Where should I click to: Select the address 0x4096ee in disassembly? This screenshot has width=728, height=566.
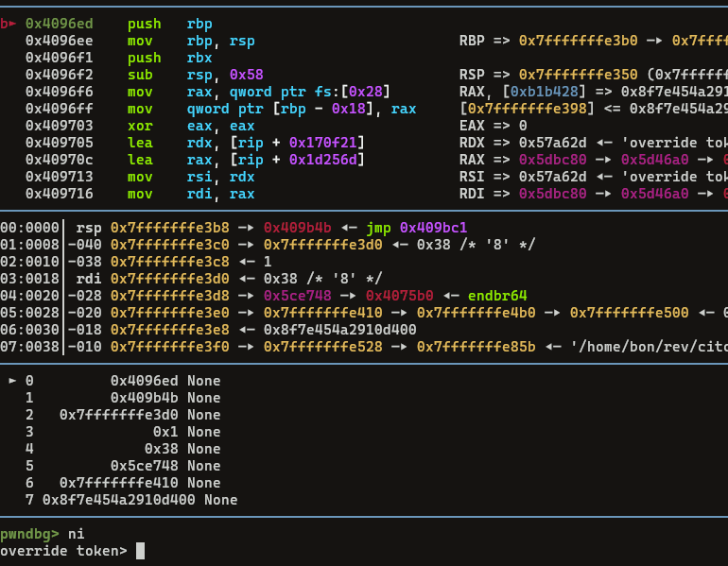pos(59,41)
